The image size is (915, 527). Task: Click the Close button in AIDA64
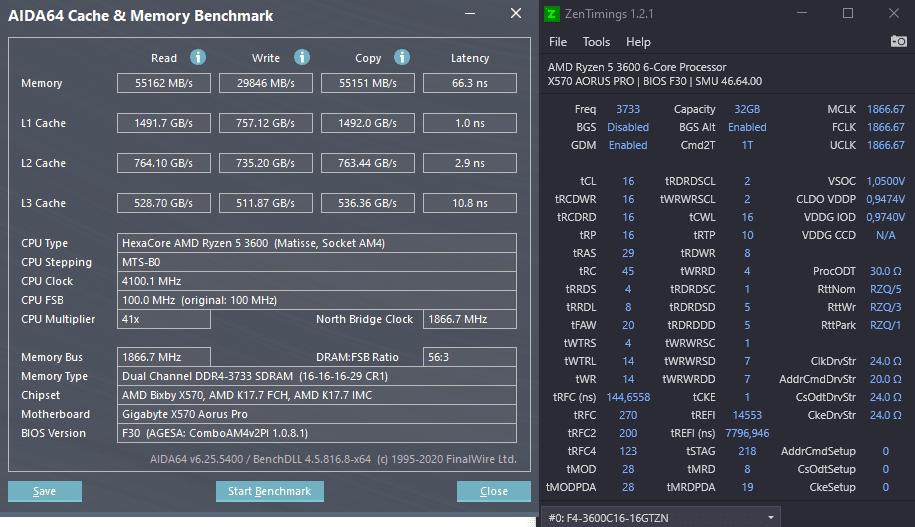click(x=494, y=491)
